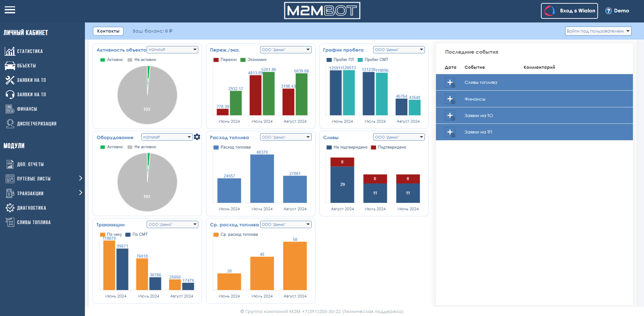Select the Заявки на ТО wrench icon
This screenshot has height=316, width=644.
10,80
